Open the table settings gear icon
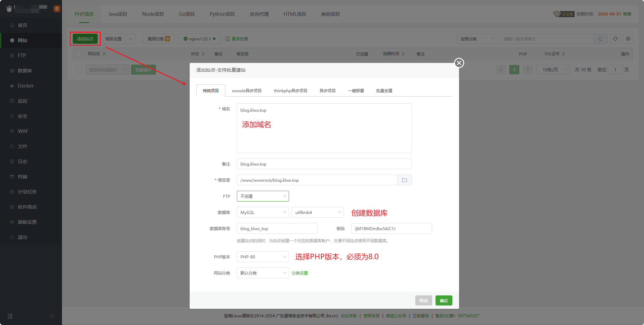644x325 pixels. 628,39
